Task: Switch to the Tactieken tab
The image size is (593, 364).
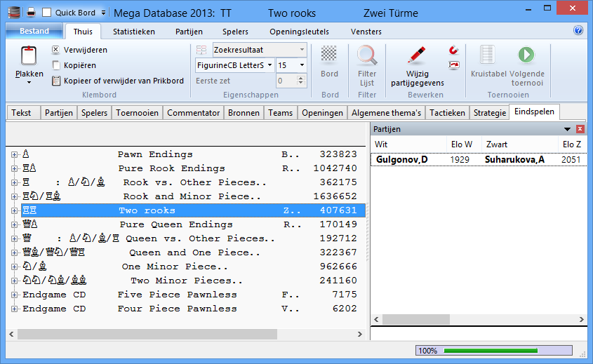Action: click(x=447, y=113)
